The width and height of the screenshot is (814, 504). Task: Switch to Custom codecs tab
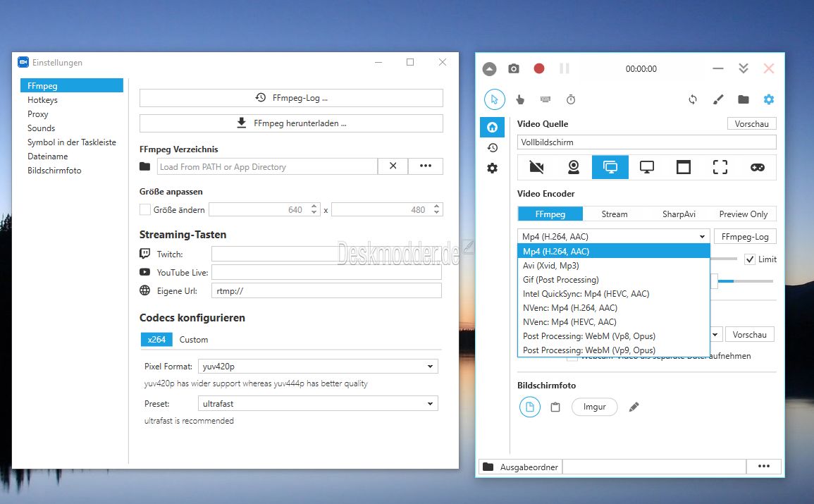click(194, 340)
